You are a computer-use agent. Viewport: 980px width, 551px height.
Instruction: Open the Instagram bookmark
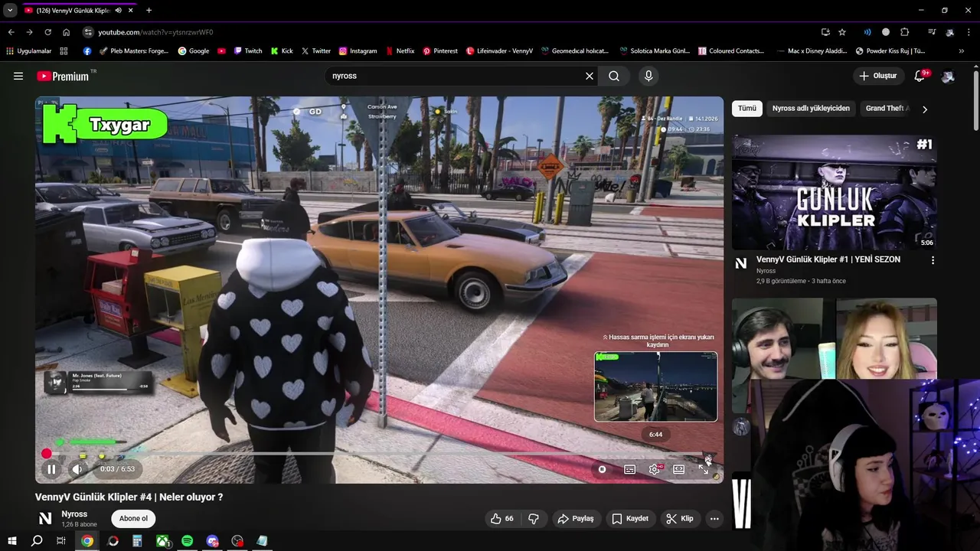(x=358, y=51)
